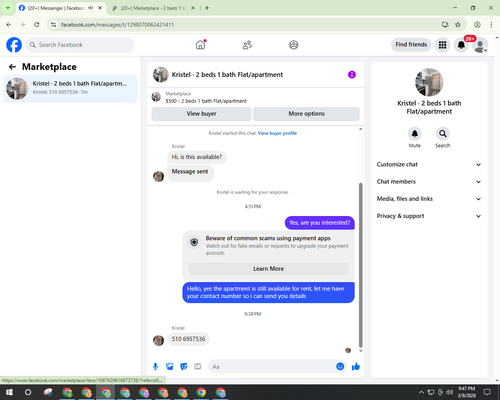This screenshot has width=500, height=400.
Task: Click the 'Hi, is this available?' message
Action: [x=197, y=157]
